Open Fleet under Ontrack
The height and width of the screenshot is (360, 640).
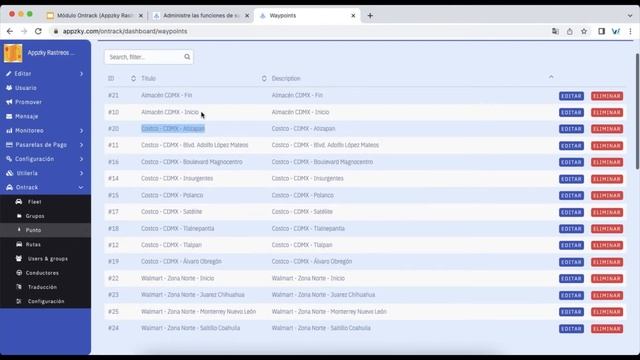coord(34,202)
